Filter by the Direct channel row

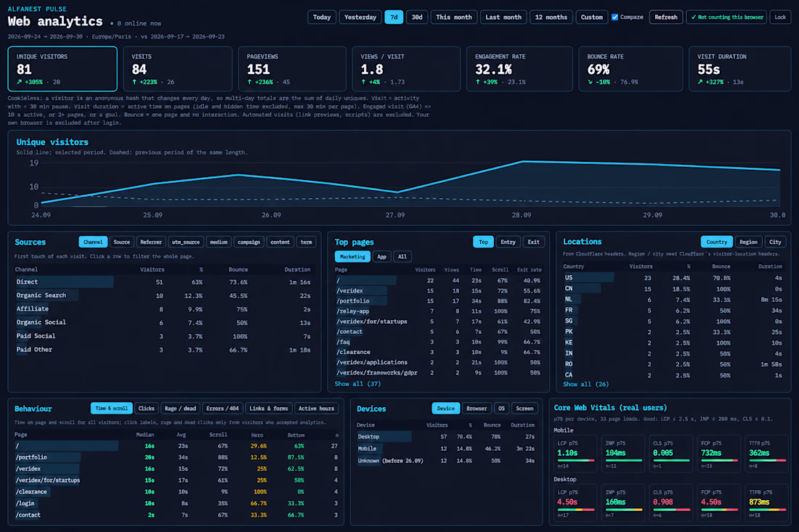pos(164,282)
